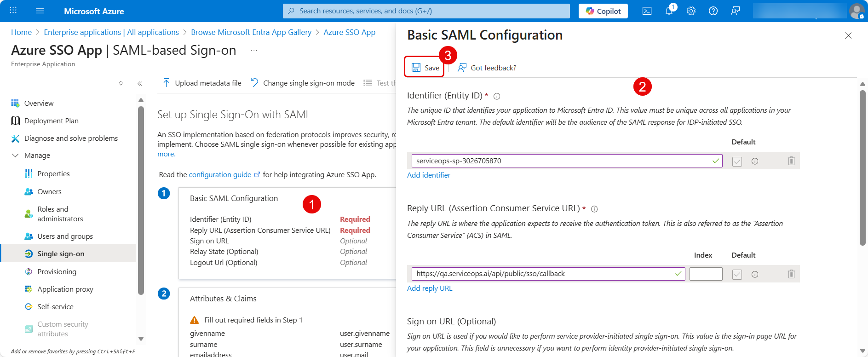868x357 pixels.
Task: Select Single sign-on in the sidebar
Action: coord(68,253)
